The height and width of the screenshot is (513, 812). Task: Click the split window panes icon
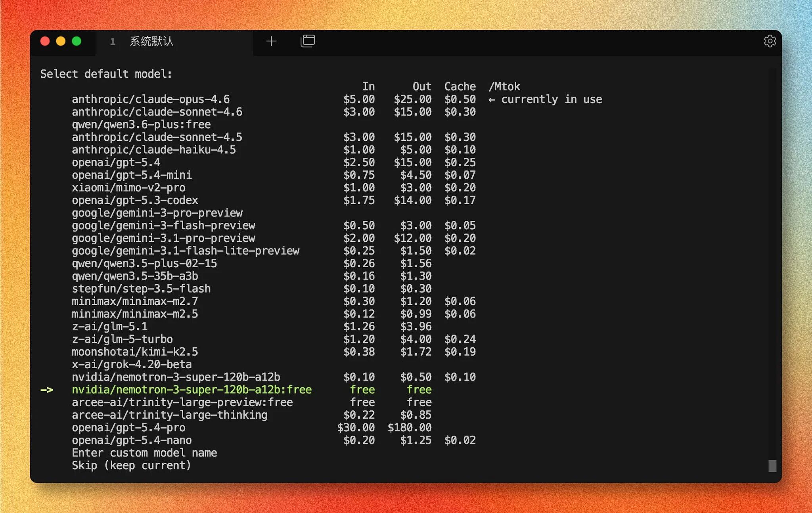[308, 41]
